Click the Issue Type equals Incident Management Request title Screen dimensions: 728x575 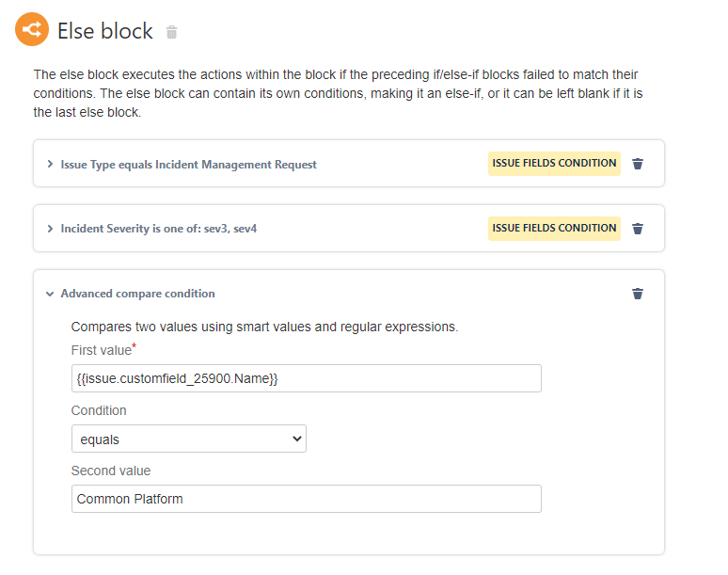(x=188, y=164)
